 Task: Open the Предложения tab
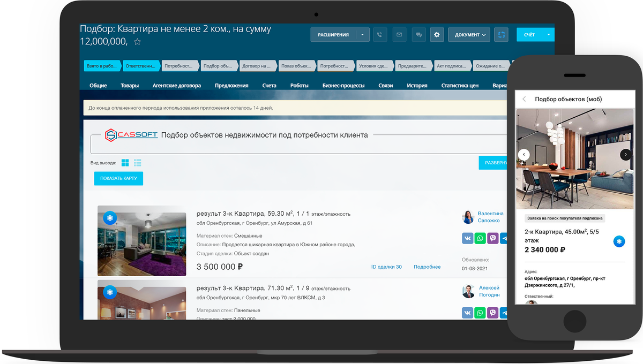pyautogui.click(x=231, y=86)
